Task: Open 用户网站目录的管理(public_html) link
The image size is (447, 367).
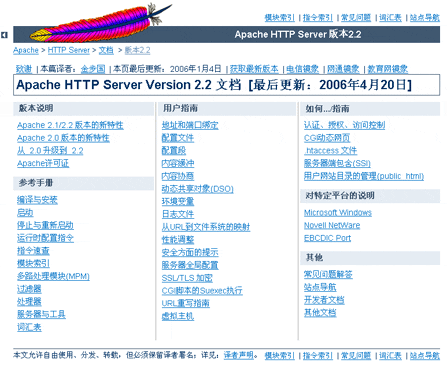Action: click(364, 176)
